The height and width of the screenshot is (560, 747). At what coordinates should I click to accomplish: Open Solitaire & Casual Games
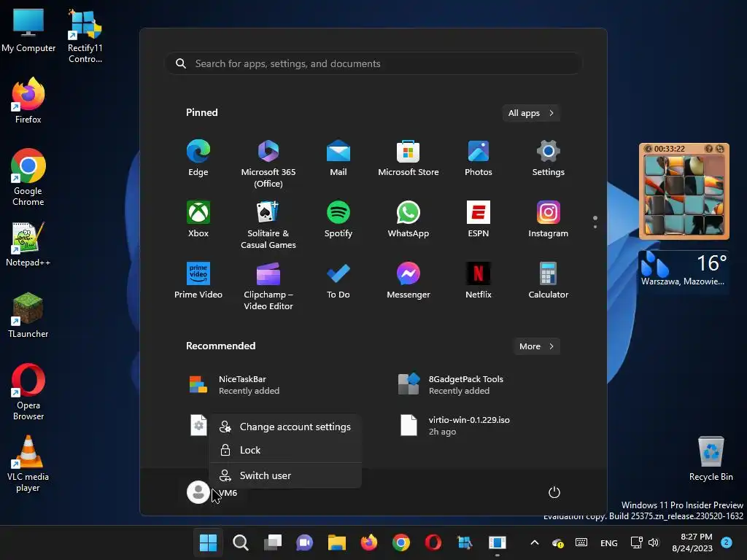[x=268, y=225]
